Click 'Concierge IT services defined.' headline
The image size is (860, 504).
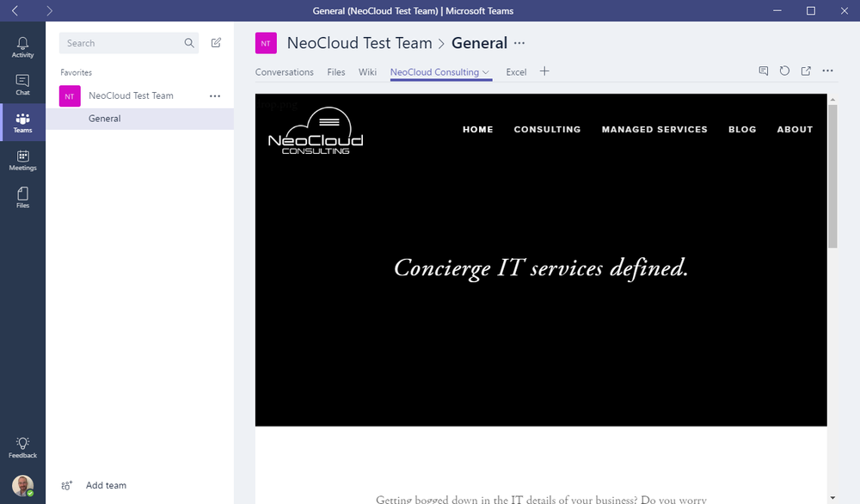click(x=541, y=268)
